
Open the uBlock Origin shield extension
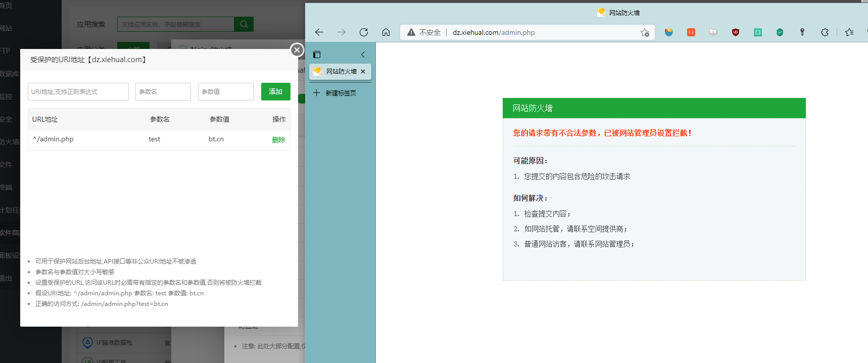click(x=736, y=32)
